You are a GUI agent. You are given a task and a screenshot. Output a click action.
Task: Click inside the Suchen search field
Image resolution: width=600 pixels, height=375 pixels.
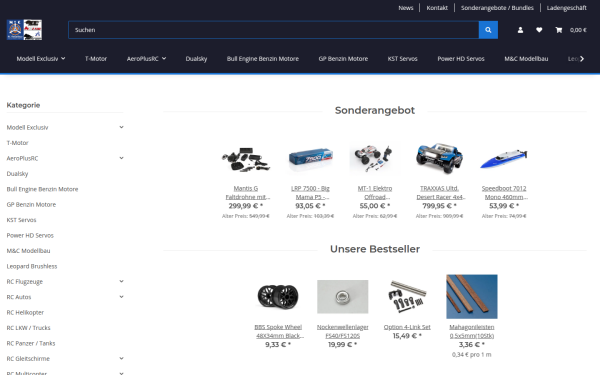[273, 30]
